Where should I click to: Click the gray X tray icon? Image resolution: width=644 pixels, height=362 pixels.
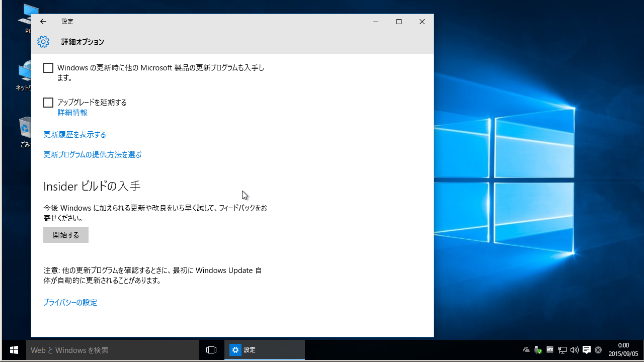click(598, 350)
